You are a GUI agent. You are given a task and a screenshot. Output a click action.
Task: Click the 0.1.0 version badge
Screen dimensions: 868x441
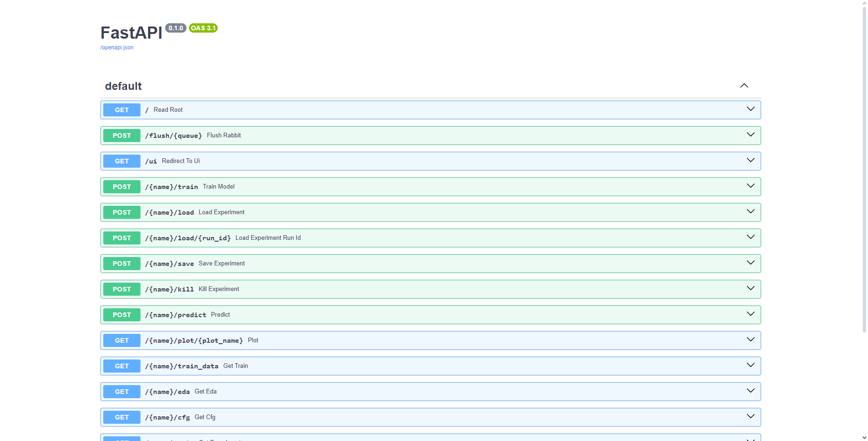pos(176,28)
